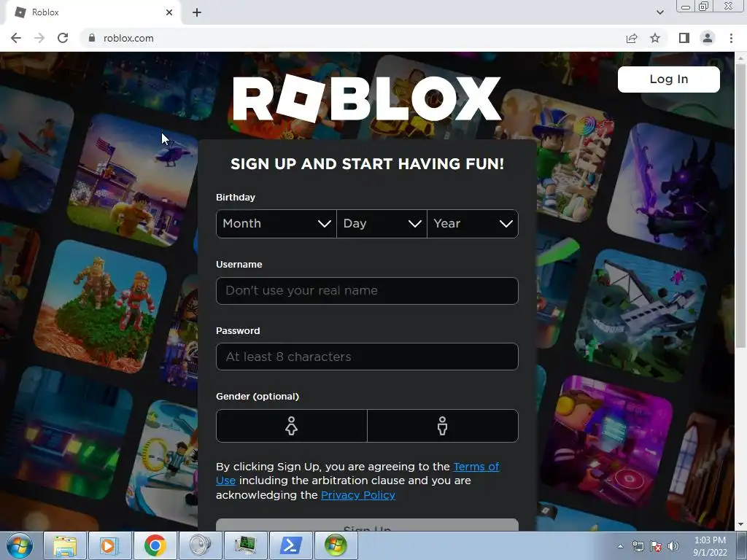The height and width of the screenshot is (560, 747).
Task: Click the speaker application taskbar icon
Action: 201,545
